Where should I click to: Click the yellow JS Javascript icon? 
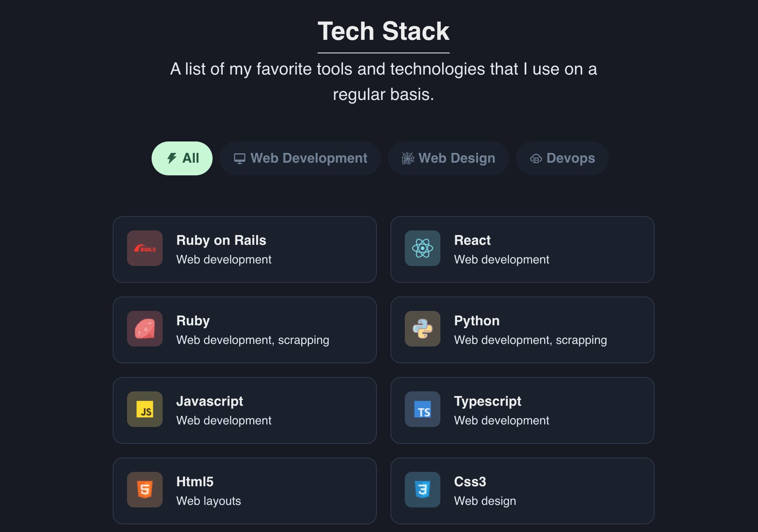click(145, 409)
